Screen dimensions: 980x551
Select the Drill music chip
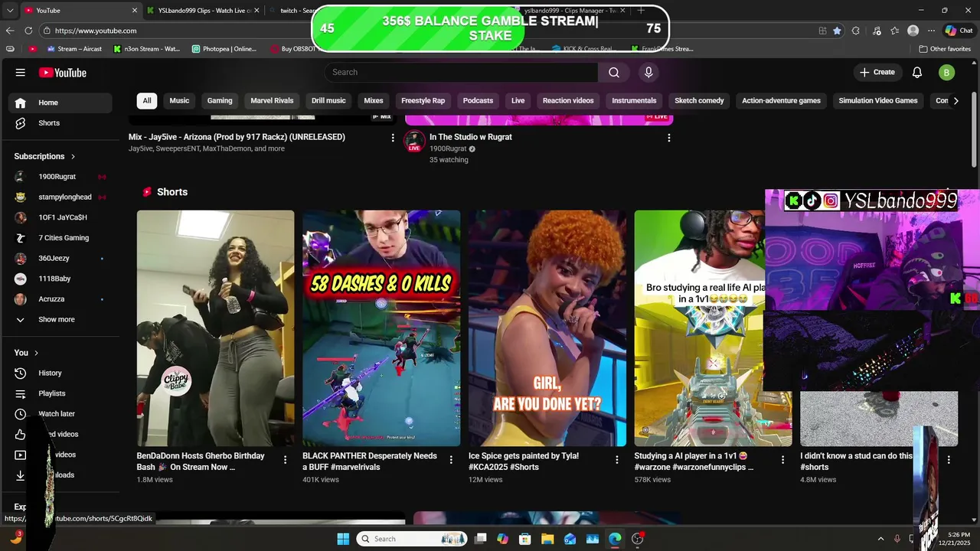328,100
